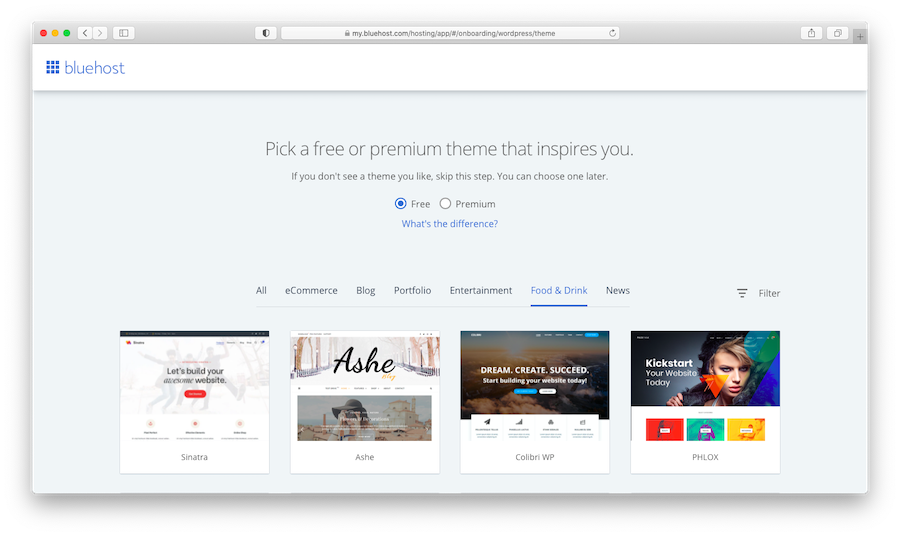Add a new tab with the plus button
The image size is (900, 536).
point(860,36)
